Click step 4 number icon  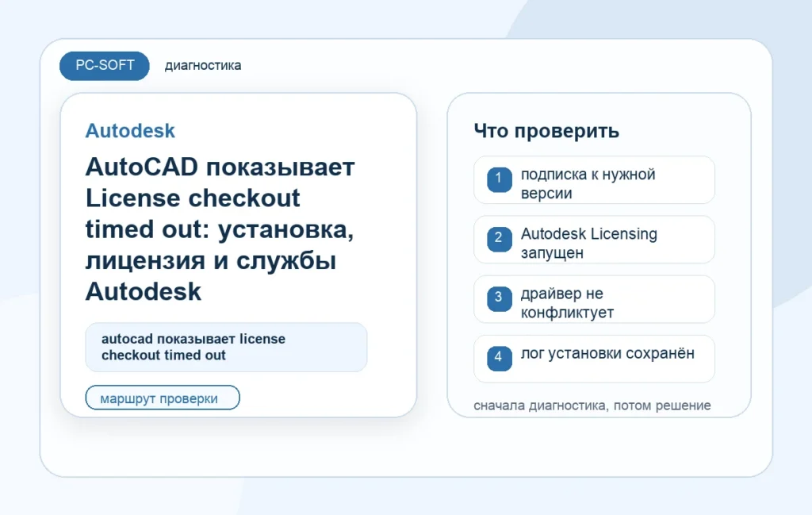pos(500,358)
